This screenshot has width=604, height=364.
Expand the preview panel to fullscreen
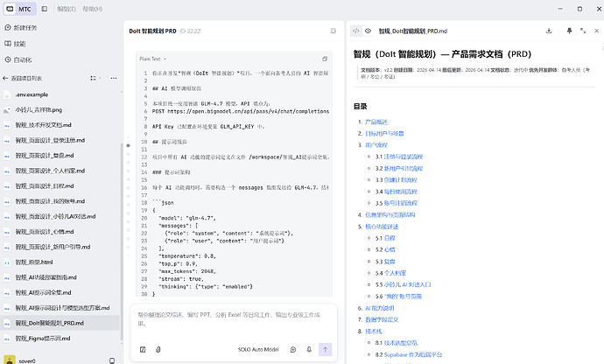tap(583, 31)
